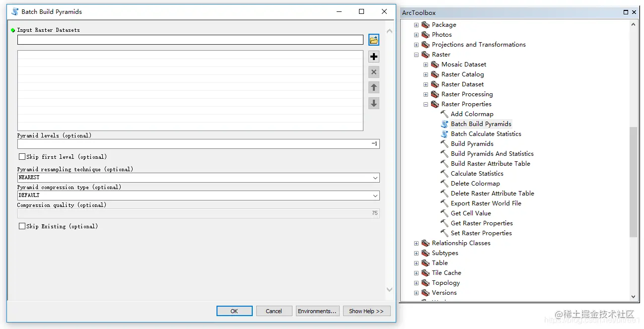Click the Build Pyramids And Statistics tool icon
The width and height of the screenshot is (644, 329).
click(x=444, y=154)
